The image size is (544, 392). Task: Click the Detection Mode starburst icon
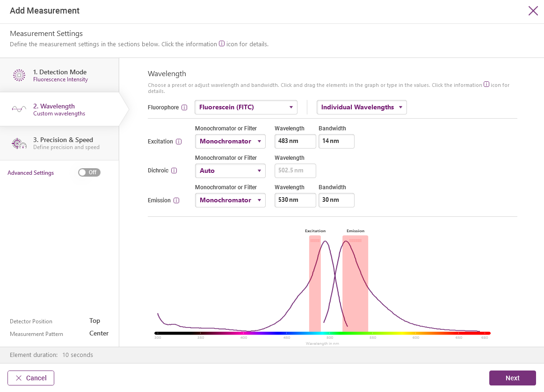(x=19, y=75)
